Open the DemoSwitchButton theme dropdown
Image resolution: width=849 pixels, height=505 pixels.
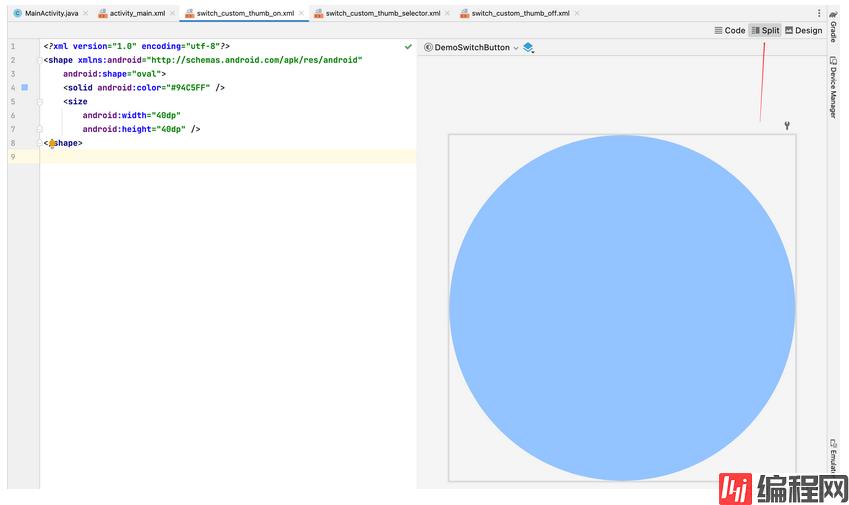[472, 48]
